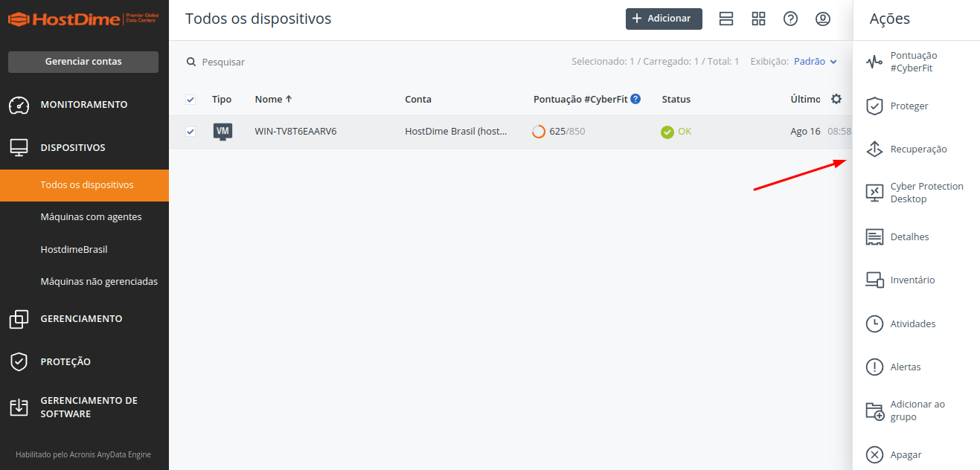
Task: Open the help question mark icon
Action: 791,19
